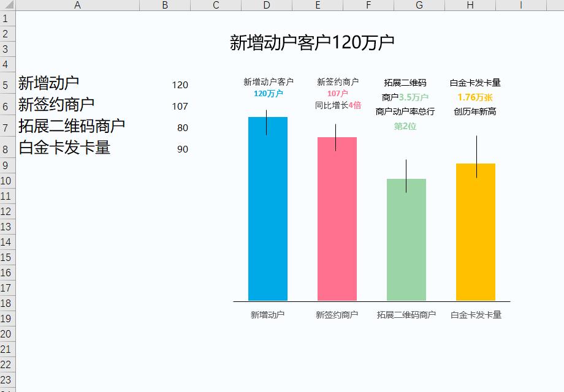The width and height of the screenshot is (564, 392).
Task: Click axis label 白金卡发卡量 under chart
Action: [x=476, y=315]
